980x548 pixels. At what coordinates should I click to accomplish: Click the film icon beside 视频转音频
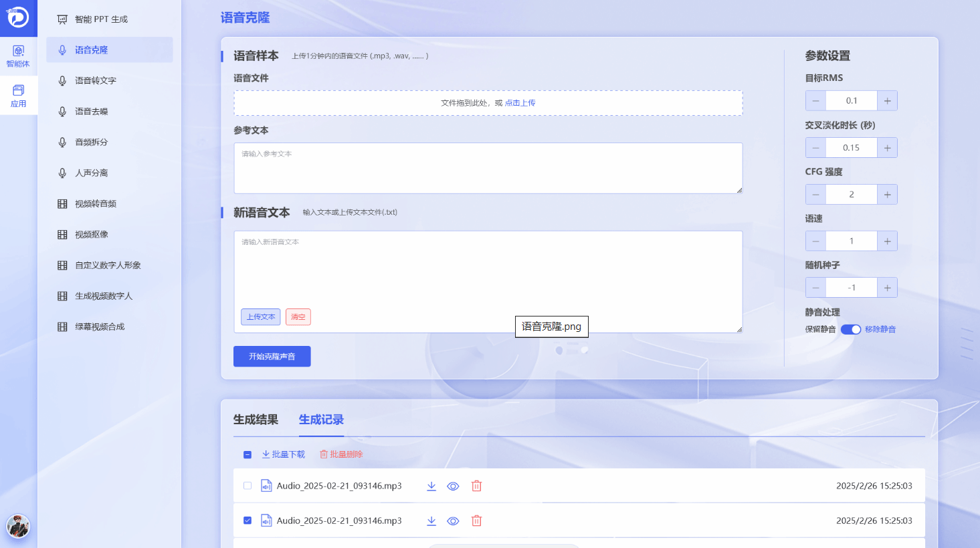click(62, 204)
